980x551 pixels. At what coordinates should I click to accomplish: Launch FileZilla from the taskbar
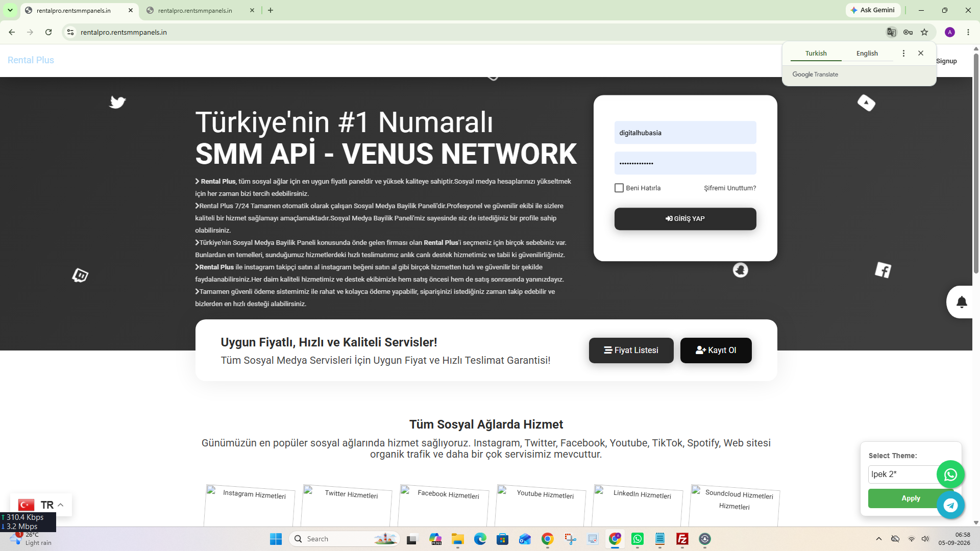682,539
